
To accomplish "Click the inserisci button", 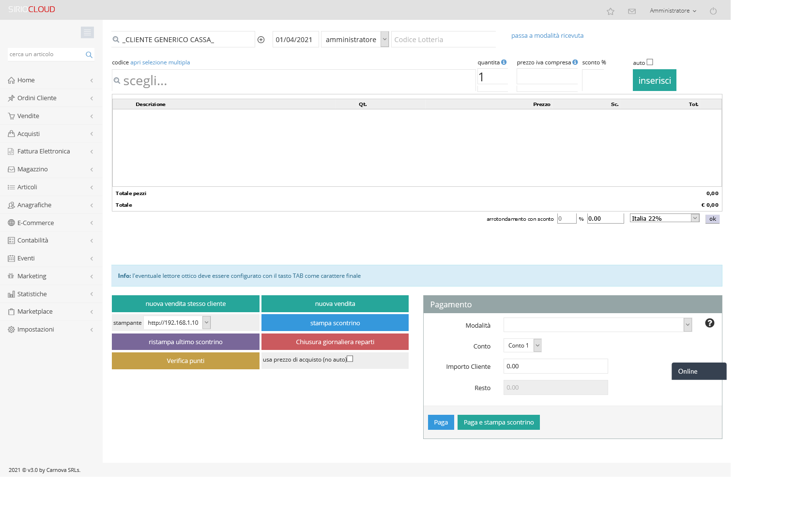I will 655,80.
